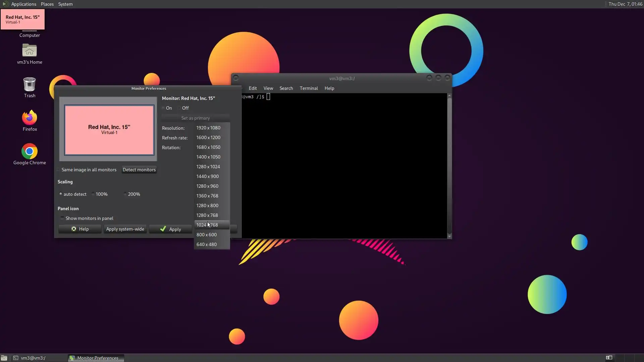
Task: Open the Terminal menu in terminal window
Action: pyautogui.click(x=309, y=88)
